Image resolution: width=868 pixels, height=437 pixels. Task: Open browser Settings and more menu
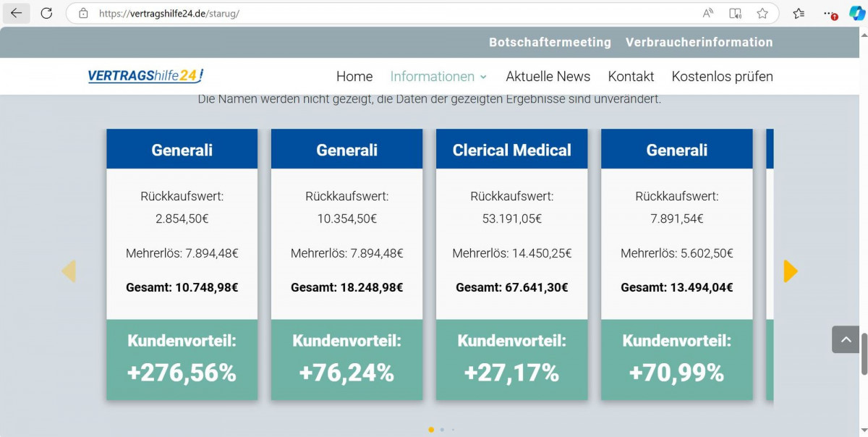point(830,13)
